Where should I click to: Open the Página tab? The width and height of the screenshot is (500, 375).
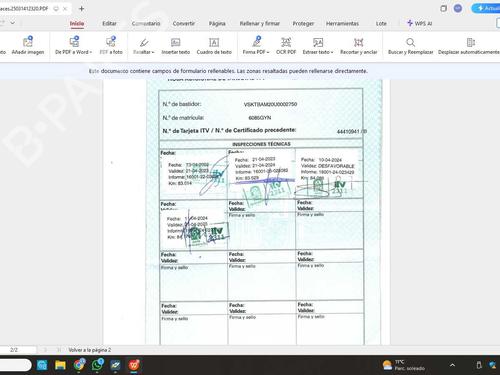[x=217, y=23]
